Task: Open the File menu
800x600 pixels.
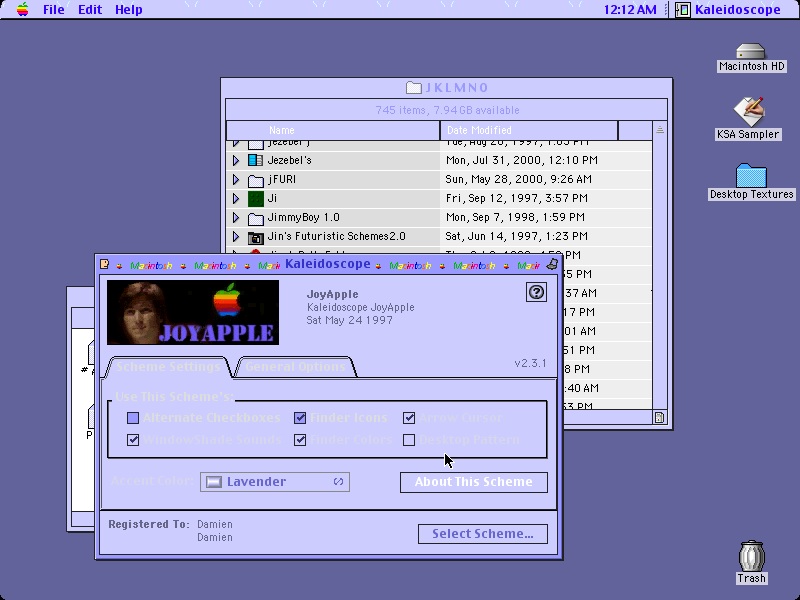Action: (54, 10)
